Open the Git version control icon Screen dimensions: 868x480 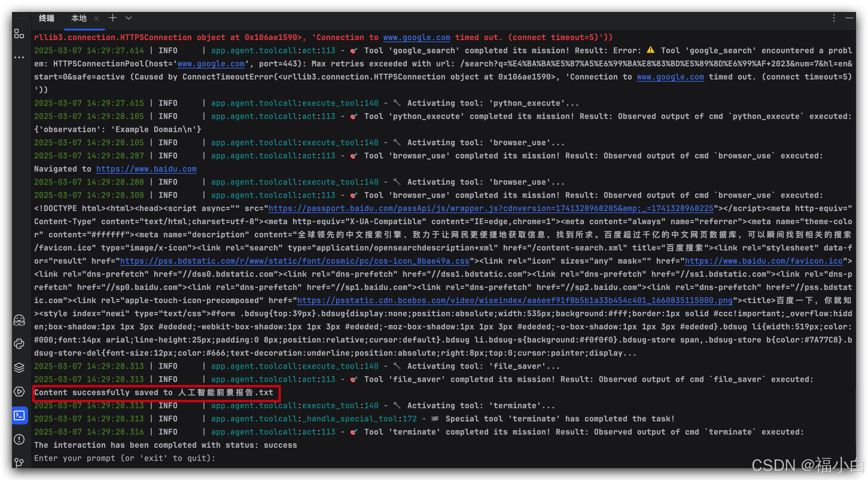click(x=19, y=462)
